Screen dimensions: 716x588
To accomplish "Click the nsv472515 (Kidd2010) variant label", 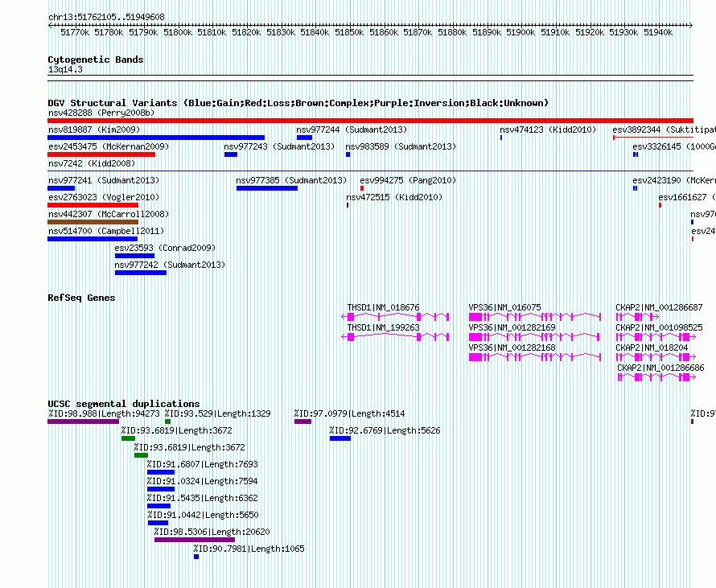I will pyautogui.click(x=394, y=197).
